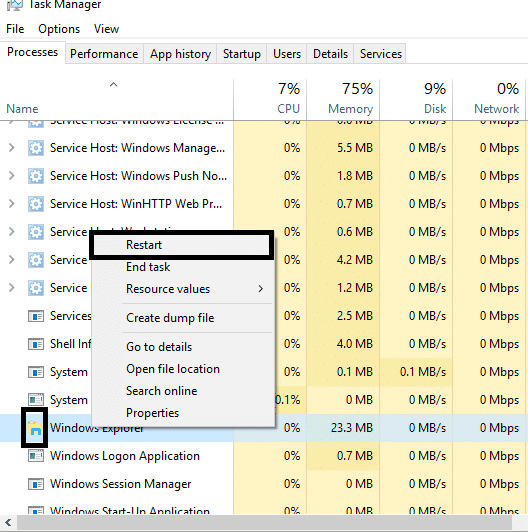Screen dimensions: 528x532
Task: Open the Options menu
Action: click(59, 29)
